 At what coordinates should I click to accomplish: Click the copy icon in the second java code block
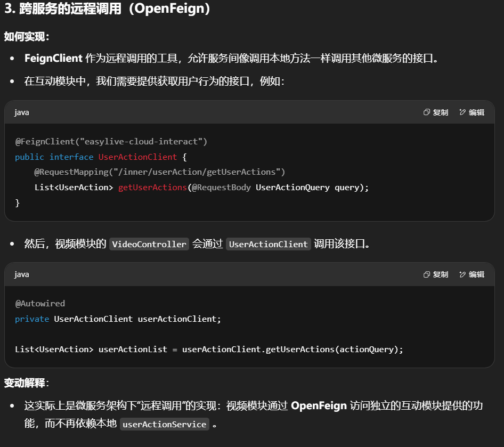(427, 274)
